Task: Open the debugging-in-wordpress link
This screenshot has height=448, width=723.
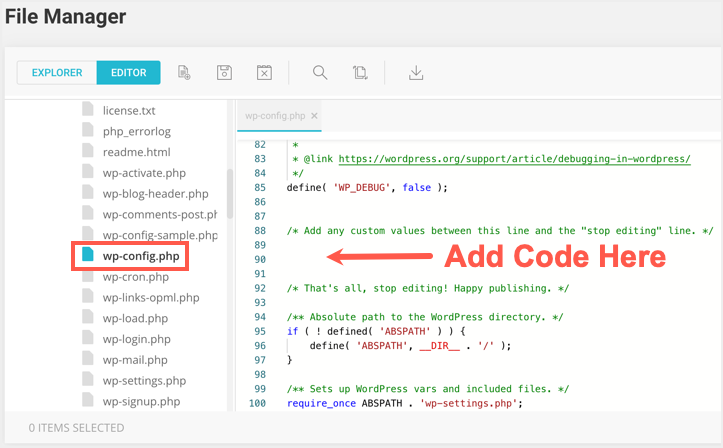Action: 515,159
